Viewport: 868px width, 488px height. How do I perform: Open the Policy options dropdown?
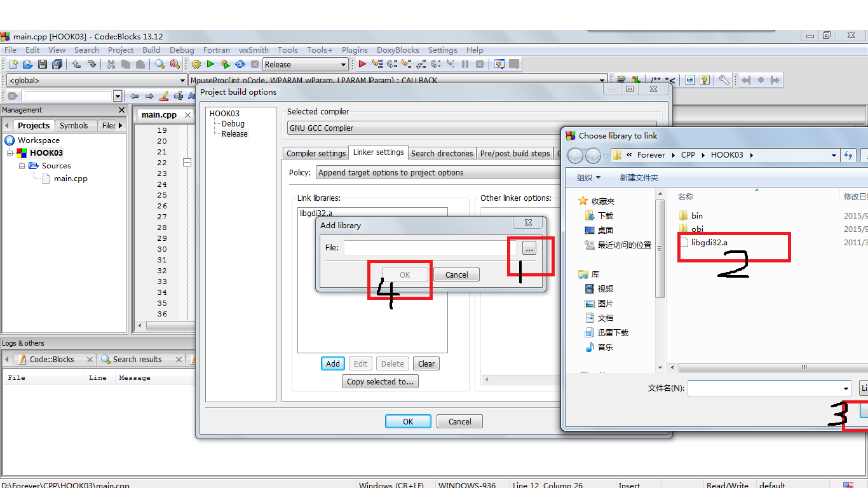[438, 172]
